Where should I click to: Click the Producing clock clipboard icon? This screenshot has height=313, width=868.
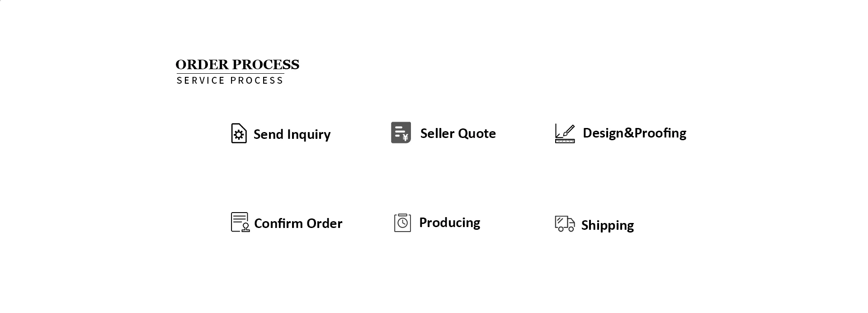click(402, 223)
